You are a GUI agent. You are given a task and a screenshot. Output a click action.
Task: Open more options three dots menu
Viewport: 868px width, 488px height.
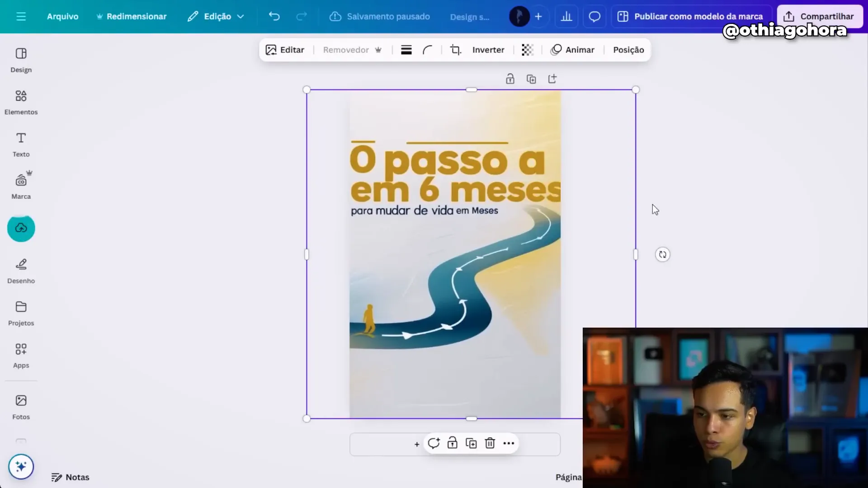509,443
